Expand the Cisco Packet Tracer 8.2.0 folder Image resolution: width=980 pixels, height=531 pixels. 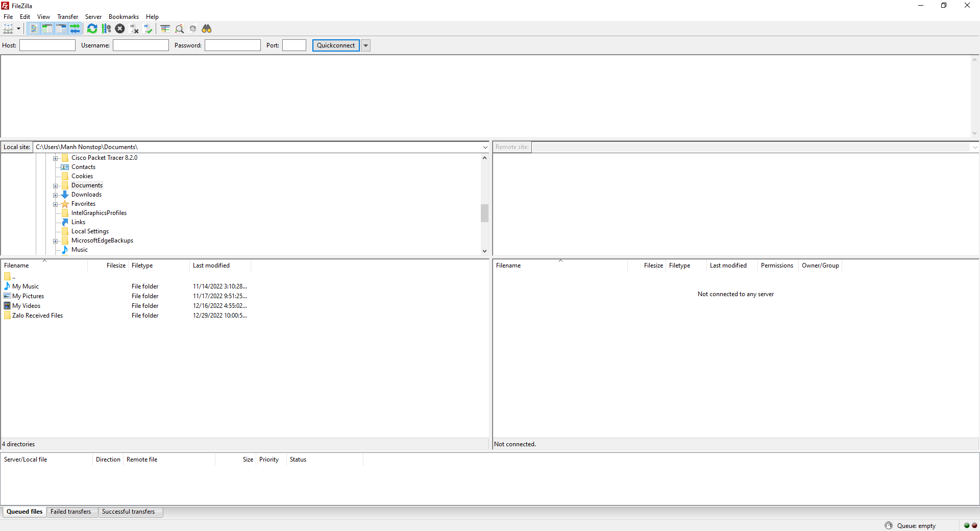click(x=56, y=158)
